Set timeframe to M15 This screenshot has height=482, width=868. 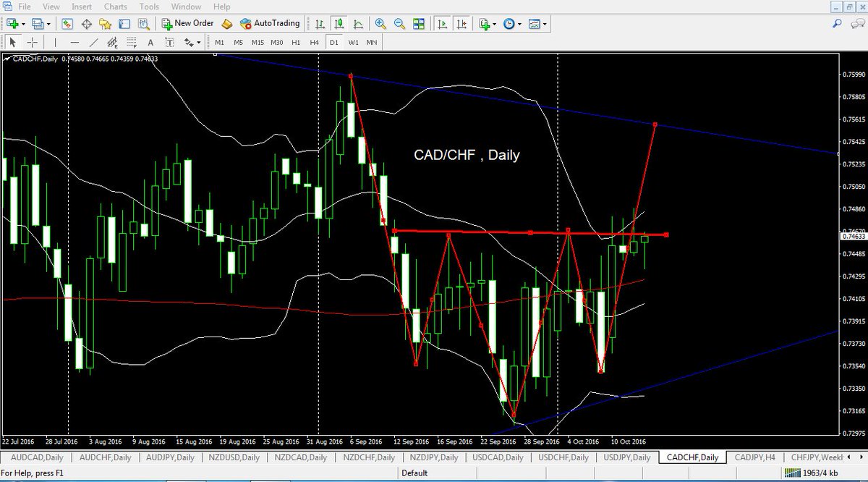point(258,43)
